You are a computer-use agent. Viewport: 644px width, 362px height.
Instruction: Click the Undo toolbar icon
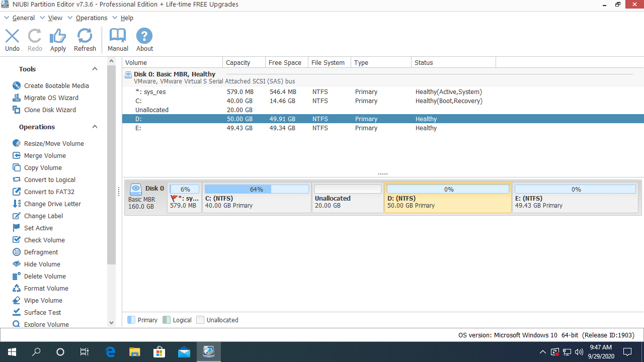pos(12,40)
